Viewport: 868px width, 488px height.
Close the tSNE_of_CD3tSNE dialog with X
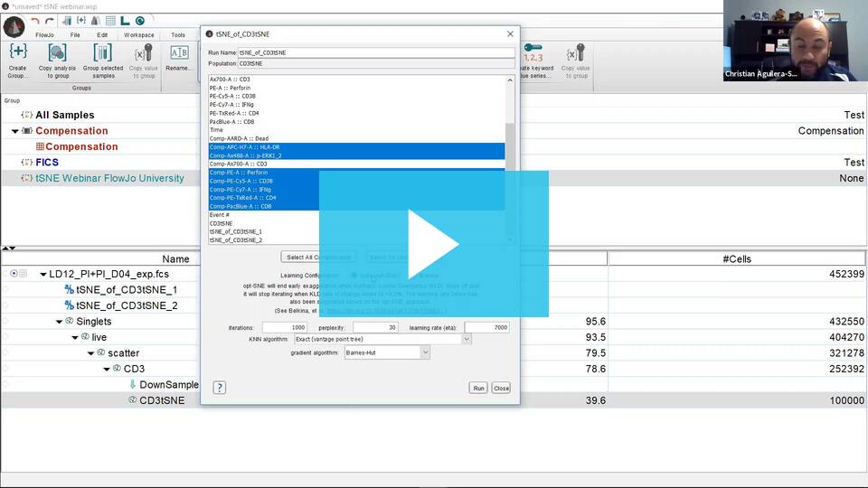pyautogui.click(x=510, y=33)
